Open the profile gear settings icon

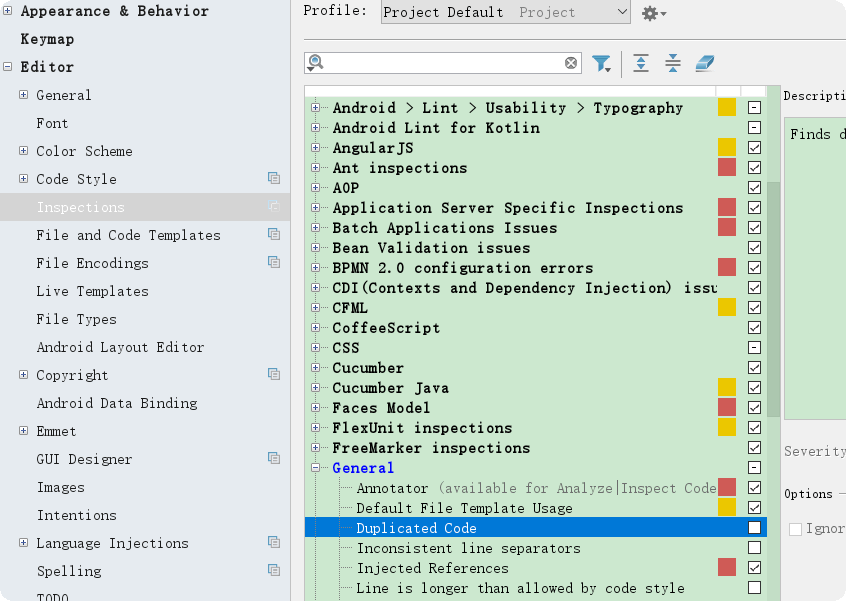[x=652, y=13]
